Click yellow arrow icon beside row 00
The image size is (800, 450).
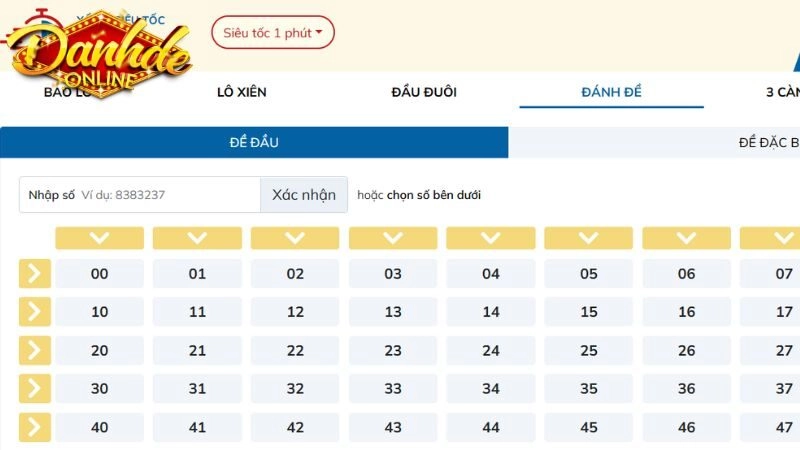(x=35, y=274)
